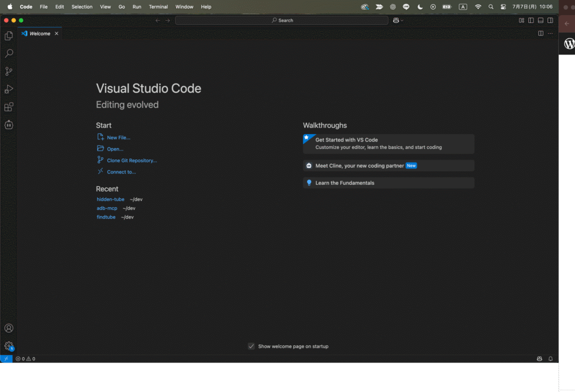Open Spotlight search in the menu bar

[x=491, y=7]
